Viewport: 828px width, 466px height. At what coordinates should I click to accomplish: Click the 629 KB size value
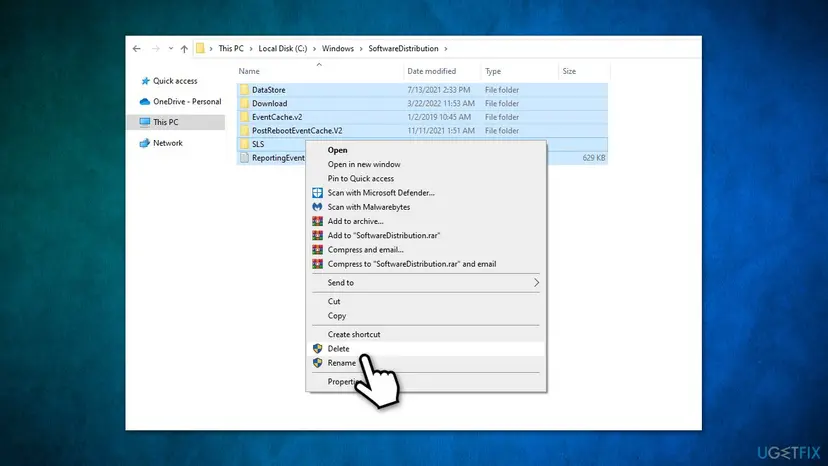pos(594,158)
